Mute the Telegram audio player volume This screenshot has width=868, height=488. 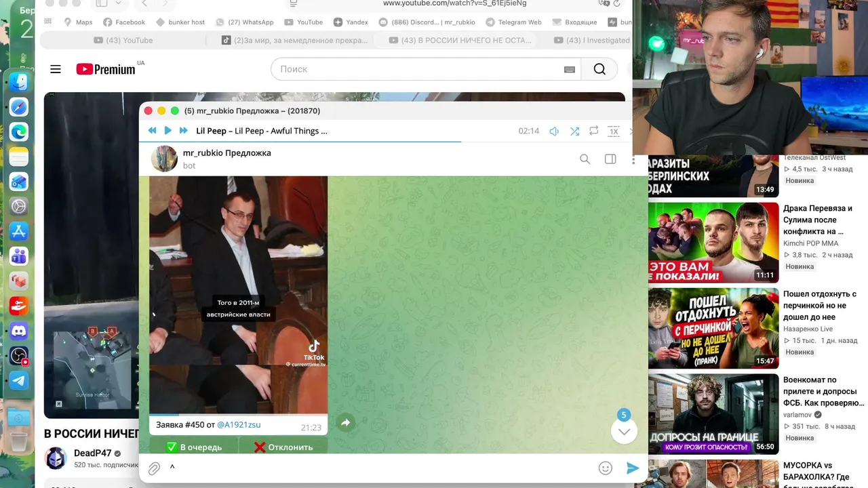pos(554,131)
